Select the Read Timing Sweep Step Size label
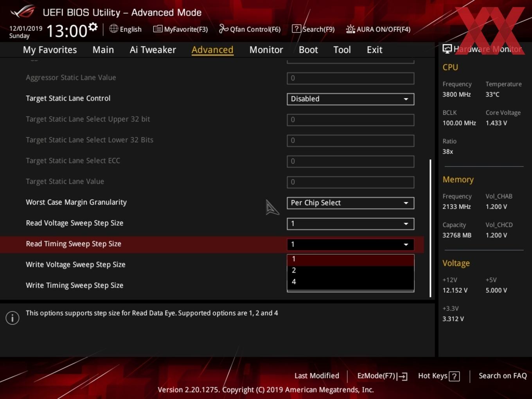The height and width of the screenshot is (399, 532). click(74, 244)
